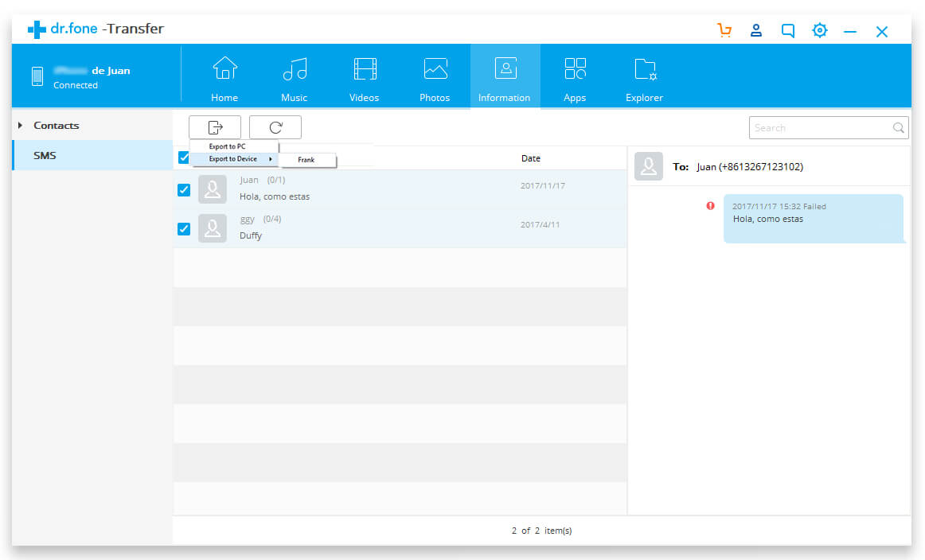
Task: Expand the Export to Device submenu arrow
Action: click(x=270, y=159)
